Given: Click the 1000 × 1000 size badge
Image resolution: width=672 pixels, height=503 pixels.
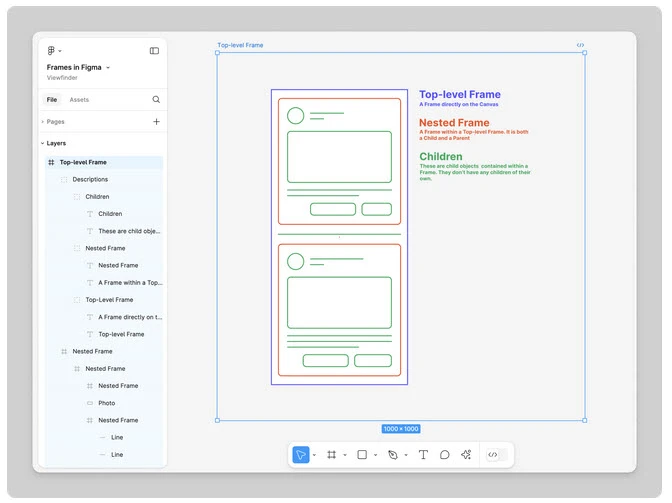Looking at the screenshot, I should [401, 429].
